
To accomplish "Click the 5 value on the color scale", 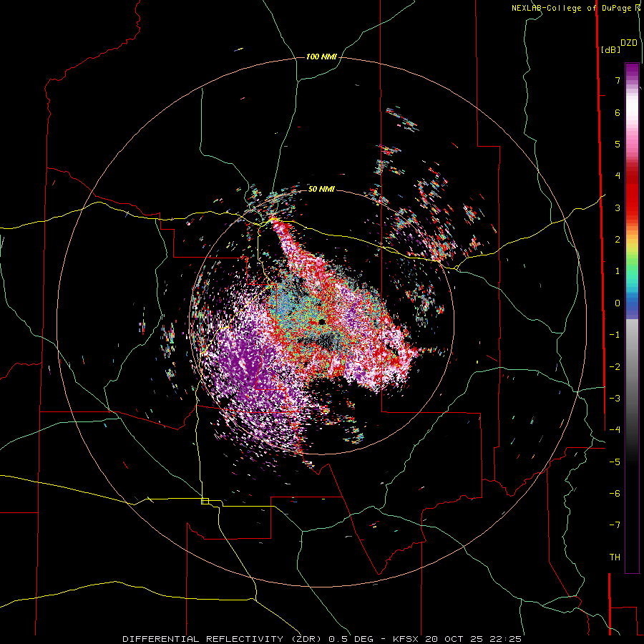I will point(618,144).
